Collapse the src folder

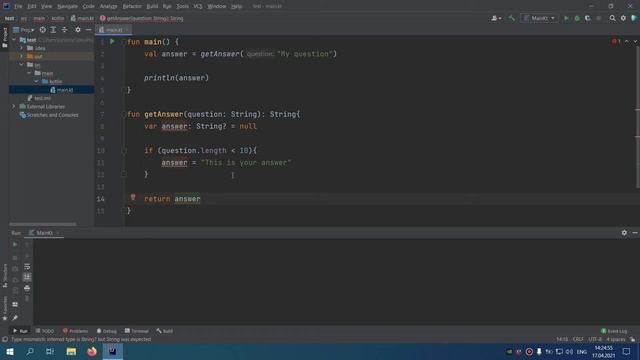pyautogui.click(x=22, y=65)
